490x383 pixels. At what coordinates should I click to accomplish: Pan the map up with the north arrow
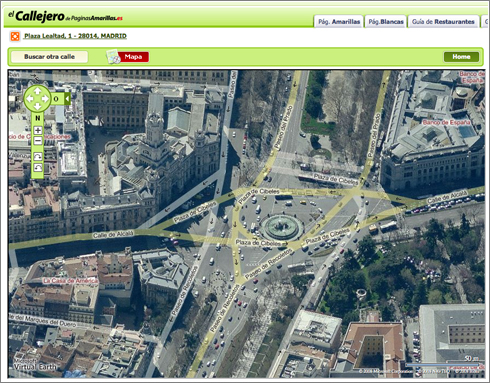(x=37, y=91)
